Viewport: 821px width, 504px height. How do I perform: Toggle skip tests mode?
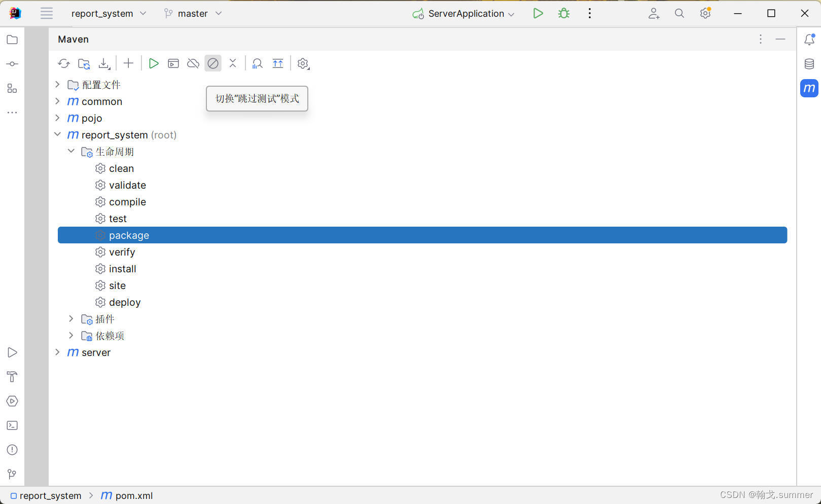(x=213, y=63)
